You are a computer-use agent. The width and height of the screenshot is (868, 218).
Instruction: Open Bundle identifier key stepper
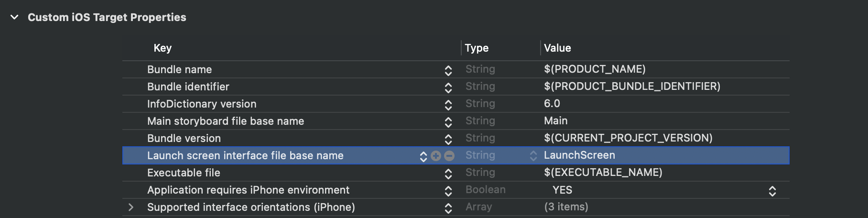(x=448, y=87)
